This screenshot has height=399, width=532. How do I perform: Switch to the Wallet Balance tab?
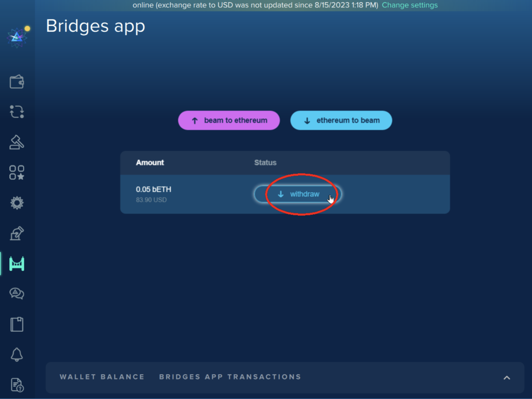point(101,377)
